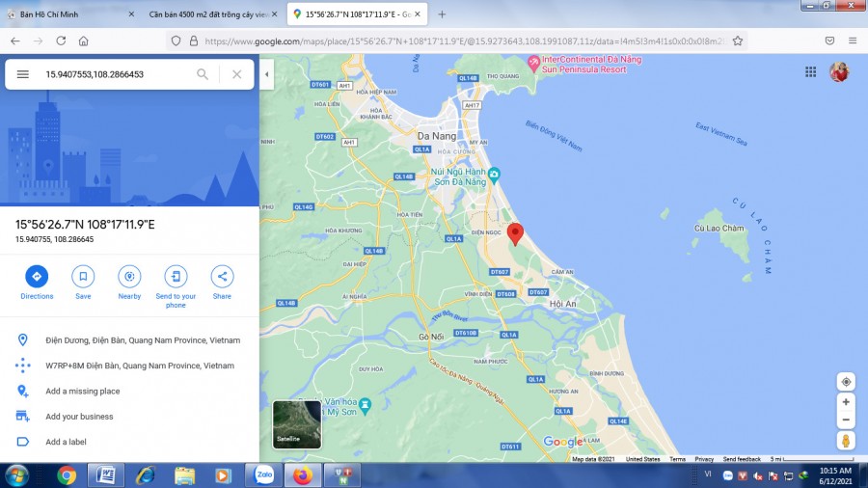Viewport: 868px width, 488px height.
Task: Switch to Satellite layer thumbnail
Action: click(297, 424)
